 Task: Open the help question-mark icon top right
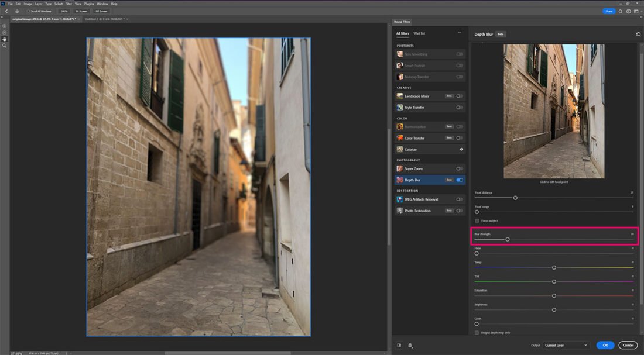628,12
